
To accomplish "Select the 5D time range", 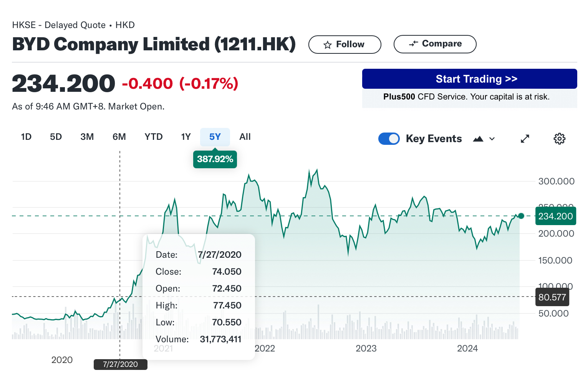I will 56,137.
